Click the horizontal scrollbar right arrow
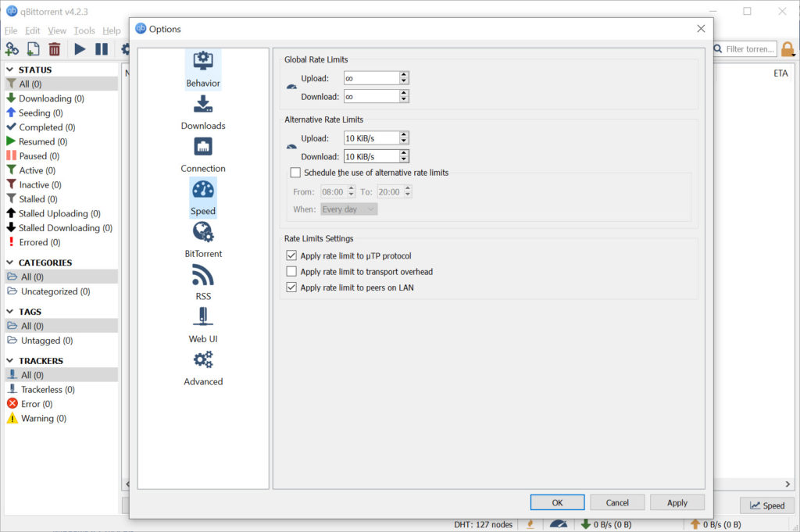This screenshot has height=532, width=800. point(787,484)
